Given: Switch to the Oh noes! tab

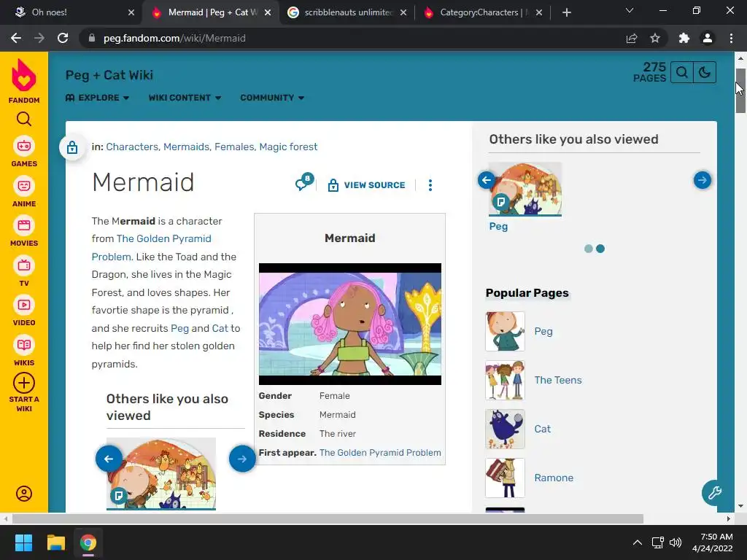Looking at the screenshot, I should 71,12.
